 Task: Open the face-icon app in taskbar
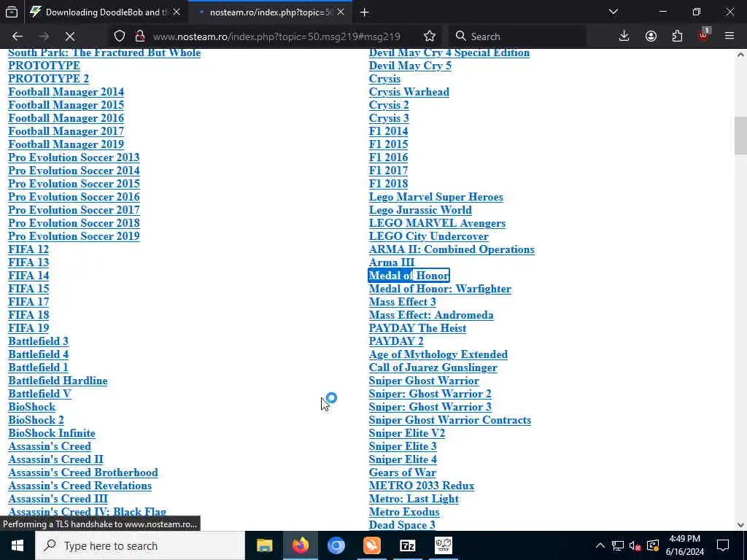[x=443, y=545]
